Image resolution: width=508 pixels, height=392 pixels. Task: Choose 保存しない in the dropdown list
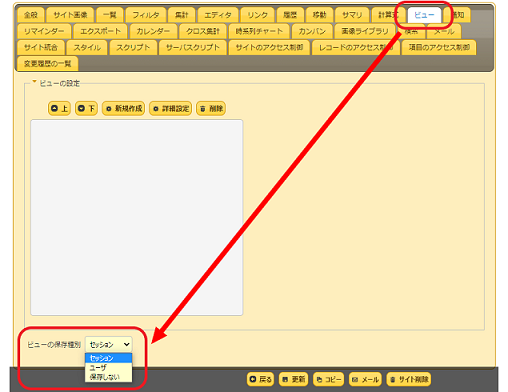(x=109, y=377)
